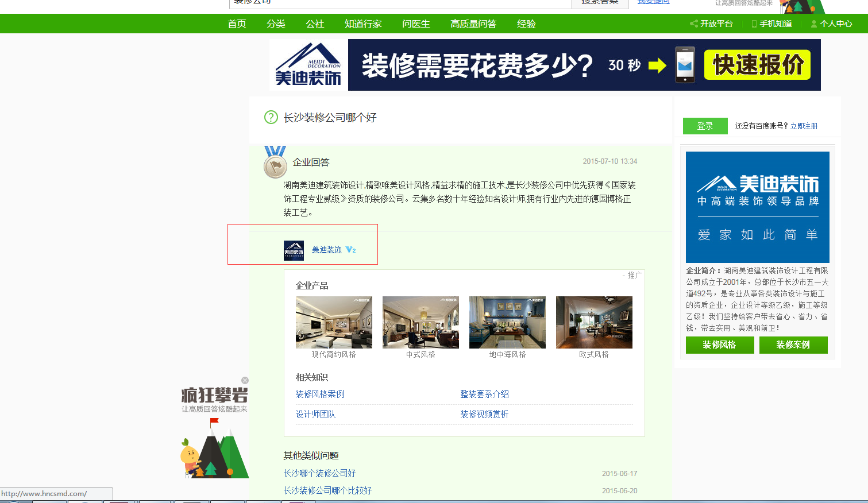
Task: Open the 整装套系介绍 link
Action: click(484, 394)
